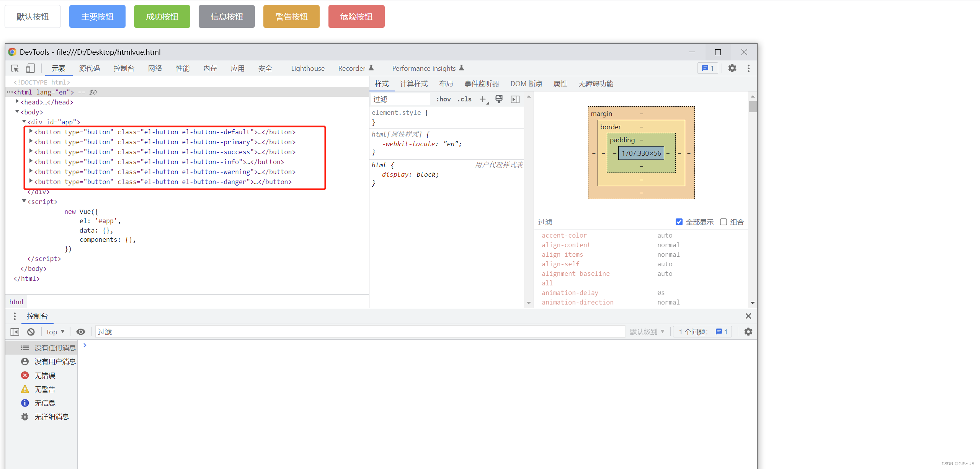Toggle :hov element state panel
The image size is (980, 469).
443,99
